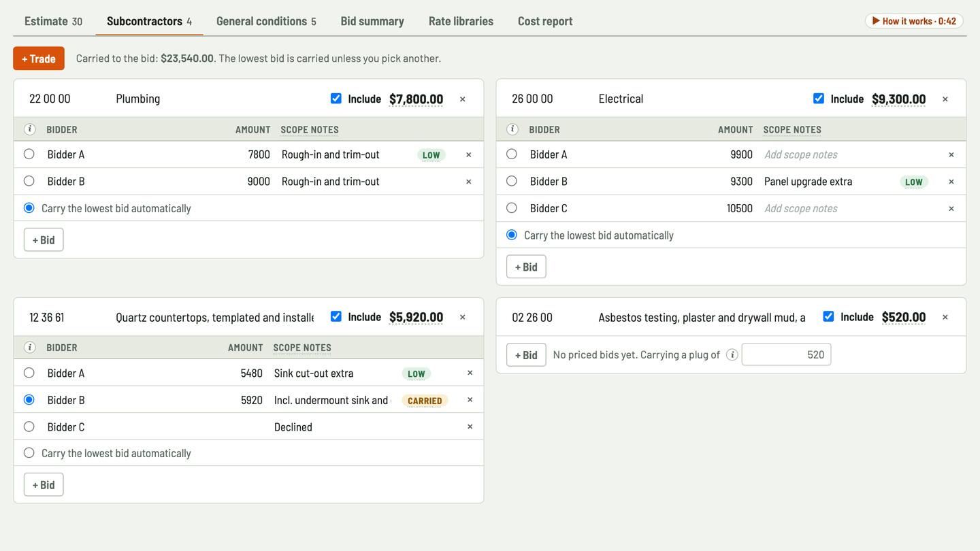The image size is (980, 551).
Task: Open info icon in Electrical bidder header
Action: click(x=512, y=129)
